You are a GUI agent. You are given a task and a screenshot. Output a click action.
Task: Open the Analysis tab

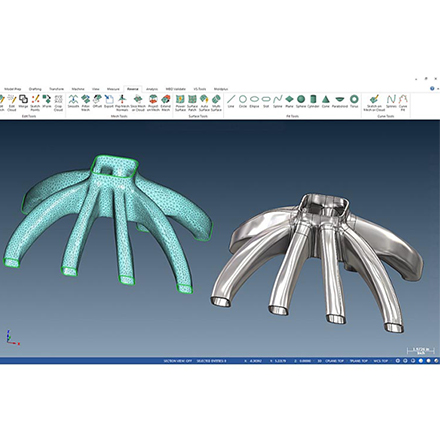pos(152,89)
